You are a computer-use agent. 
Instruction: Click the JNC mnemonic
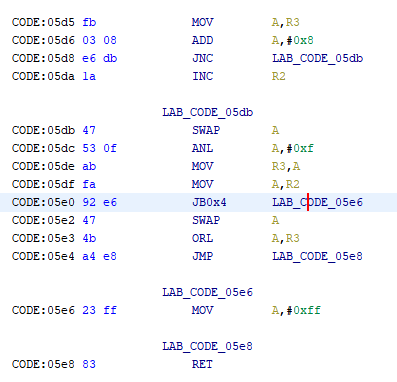pyautogui.click(x=202, y=58)
